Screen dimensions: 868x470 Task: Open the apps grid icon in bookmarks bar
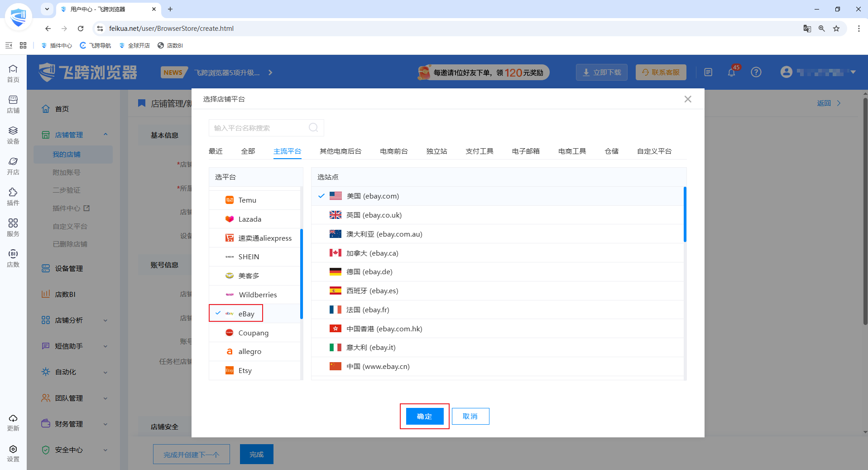pyautogui.click(x=23, y=45)
